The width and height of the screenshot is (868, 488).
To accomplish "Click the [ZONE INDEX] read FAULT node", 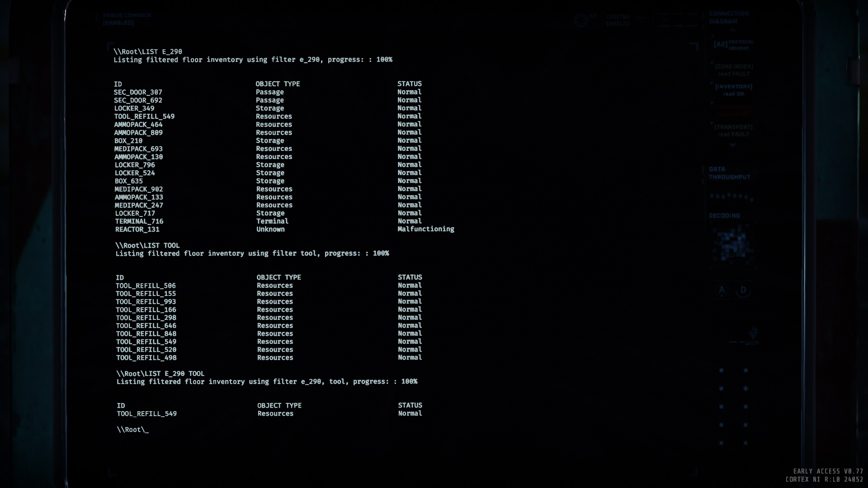I will [733, 70].
